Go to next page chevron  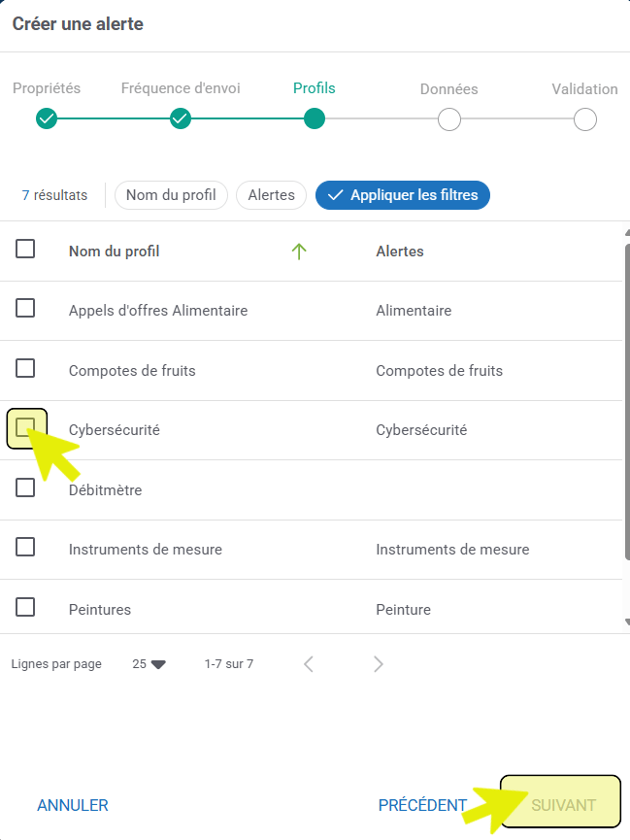[x=379, y=664]
